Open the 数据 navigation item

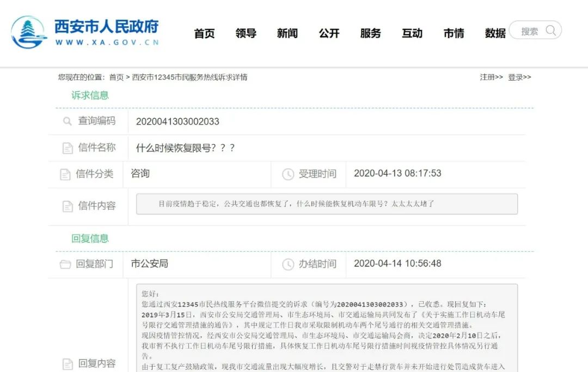[495, 33]
